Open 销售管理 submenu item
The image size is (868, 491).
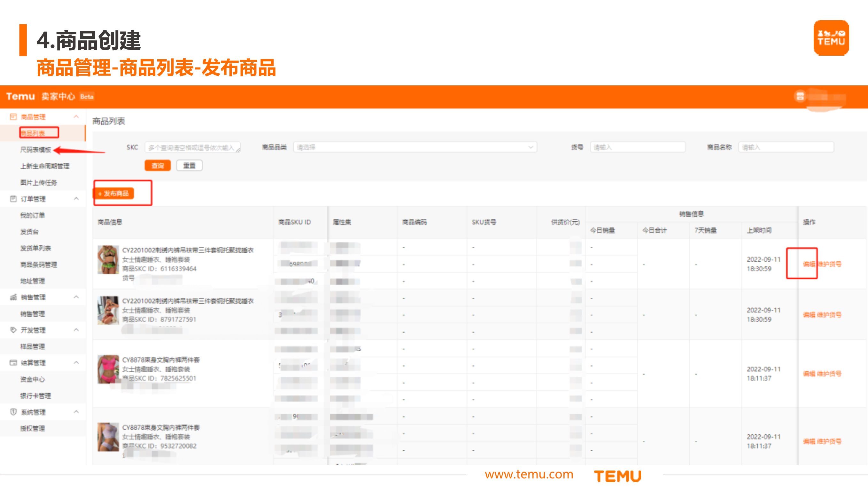coord(32,313)
